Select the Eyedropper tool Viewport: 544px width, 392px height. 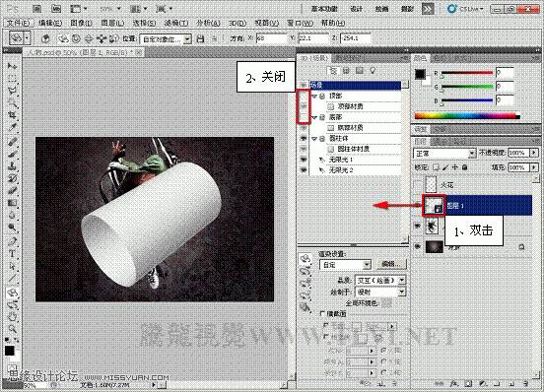pos(12,127)
